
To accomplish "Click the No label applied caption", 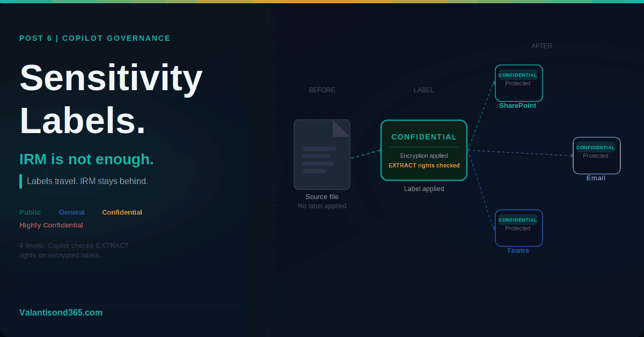I will (321, 206).
